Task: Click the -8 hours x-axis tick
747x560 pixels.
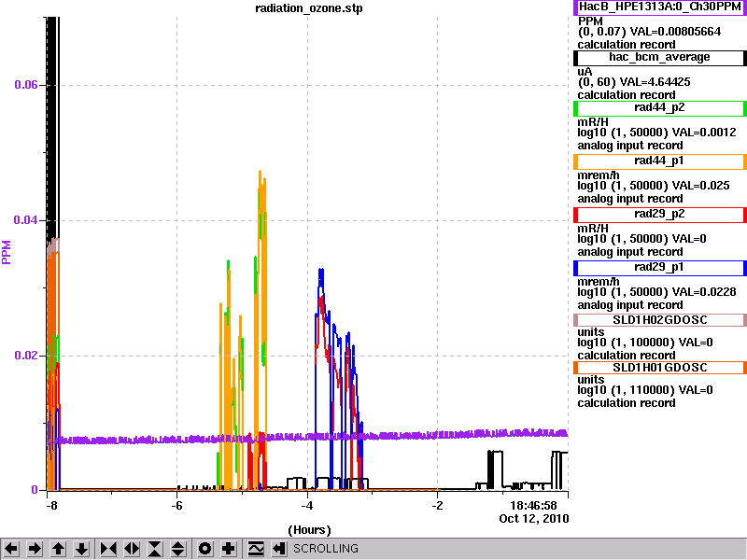Action: click(51, 505)
